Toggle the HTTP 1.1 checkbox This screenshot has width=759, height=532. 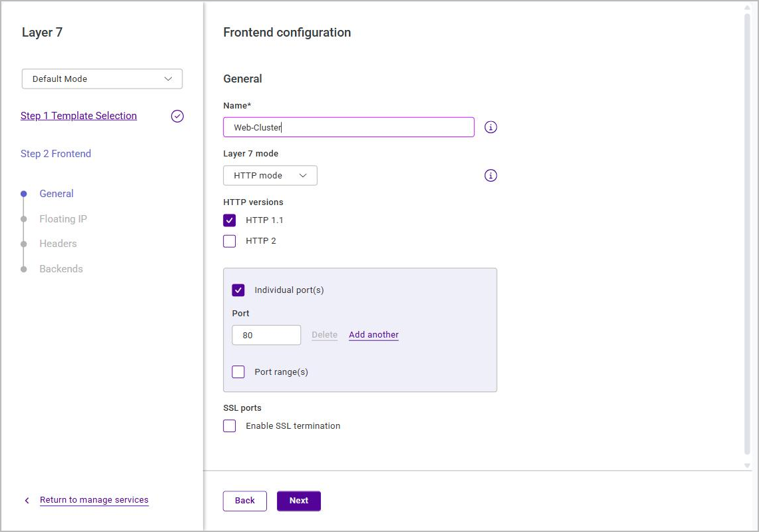point(230,220)
